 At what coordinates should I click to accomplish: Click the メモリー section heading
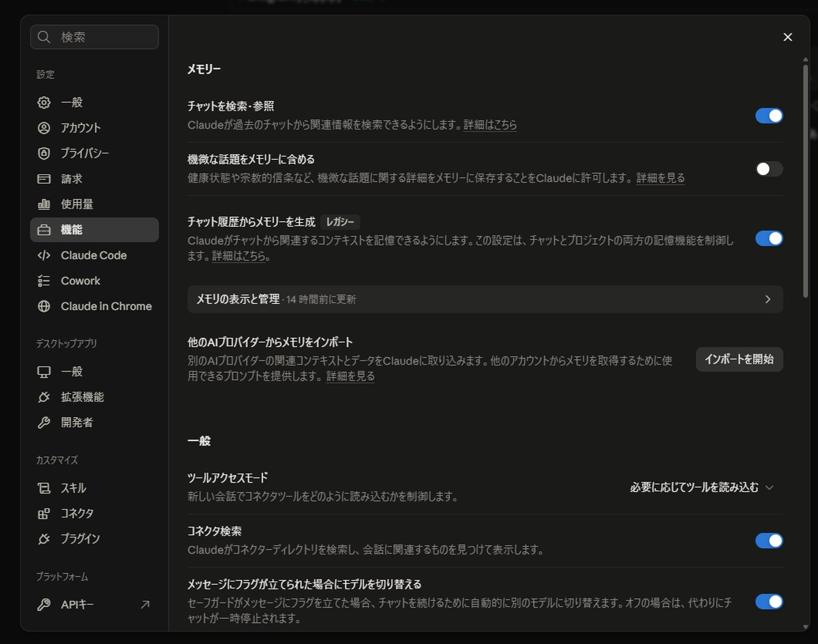pyautogui.click(x=204, y=69)
